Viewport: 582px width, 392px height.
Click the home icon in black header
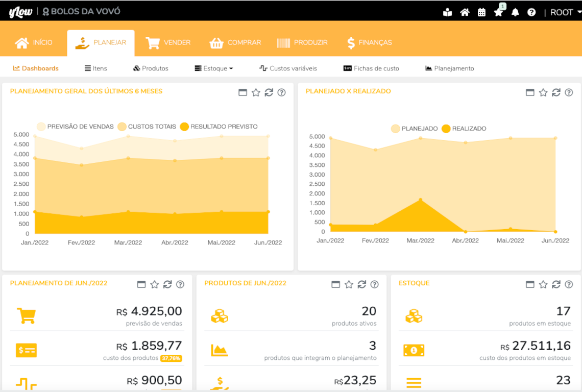tap(465, 12)
